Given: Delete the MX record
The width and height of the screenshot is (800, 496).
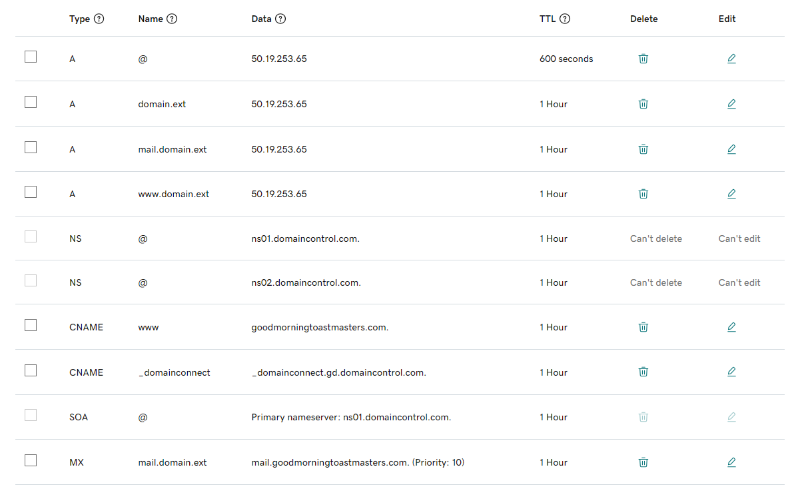Looking at the screenshot, I should (x=643, y=462).
